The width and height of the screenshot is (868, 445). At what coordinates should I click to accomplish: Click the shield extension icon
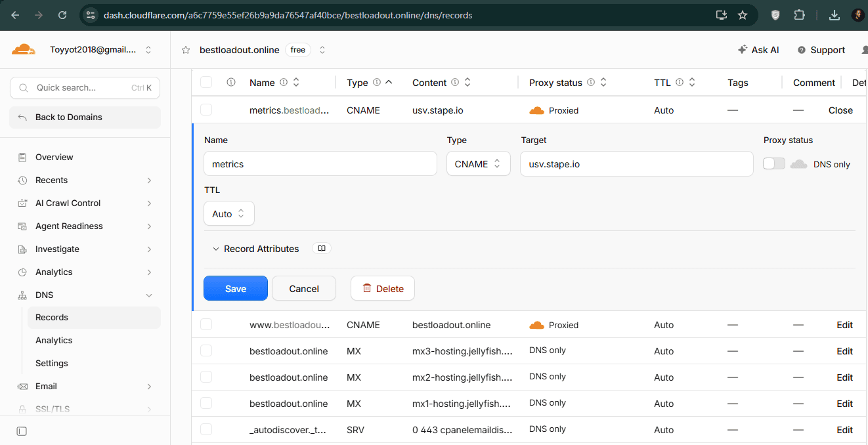775,14
